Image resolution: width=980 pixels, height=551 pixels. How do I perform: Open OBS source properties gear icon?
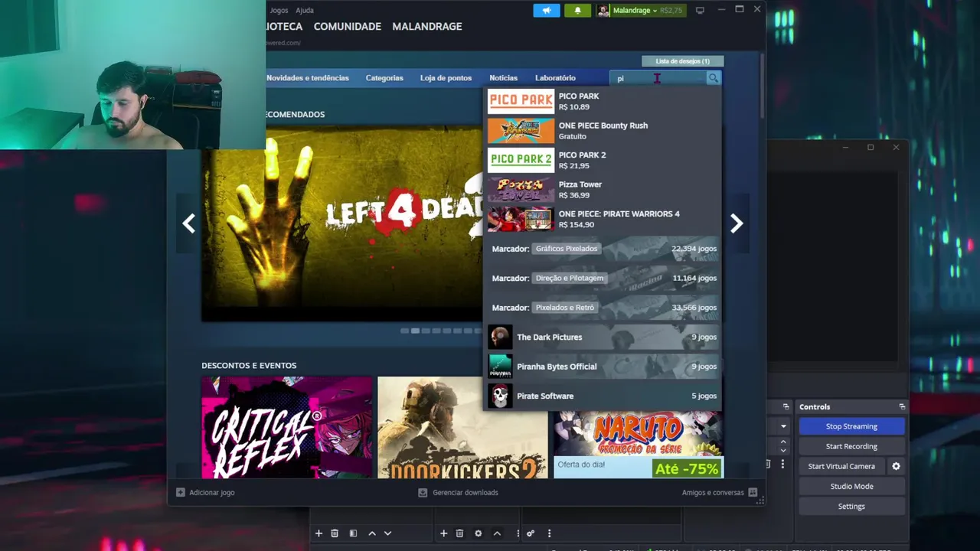[479, 533]
